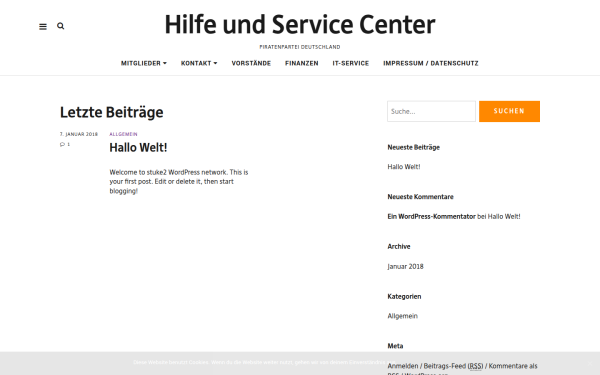Image resolution: width=600 pixels, height=375 pixels.
Task: Click the header search magnifier icon
Action: tap(60, 26)
